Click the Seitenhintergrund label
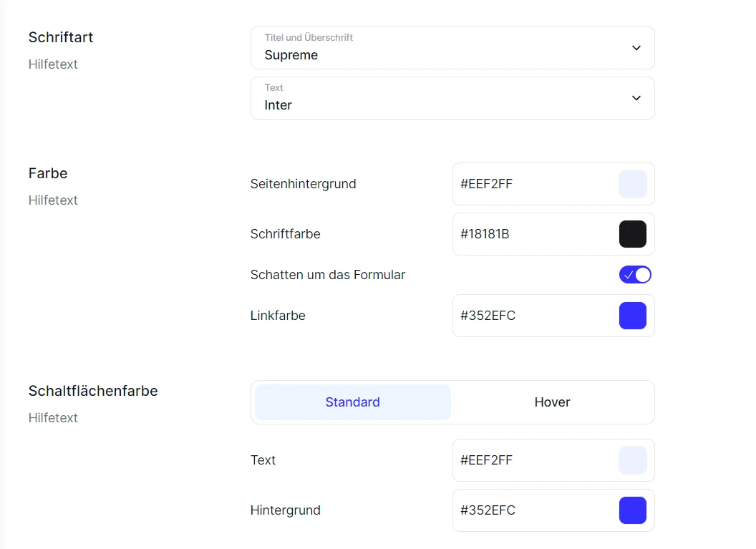 click(304, 184)
